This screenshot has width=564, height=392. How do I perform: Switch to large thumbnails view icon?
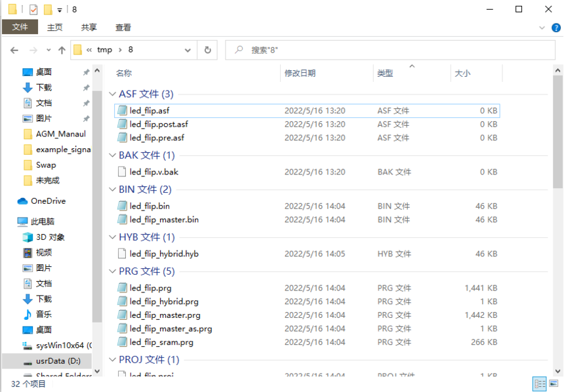pyautogui.click(x=554, y=383)
